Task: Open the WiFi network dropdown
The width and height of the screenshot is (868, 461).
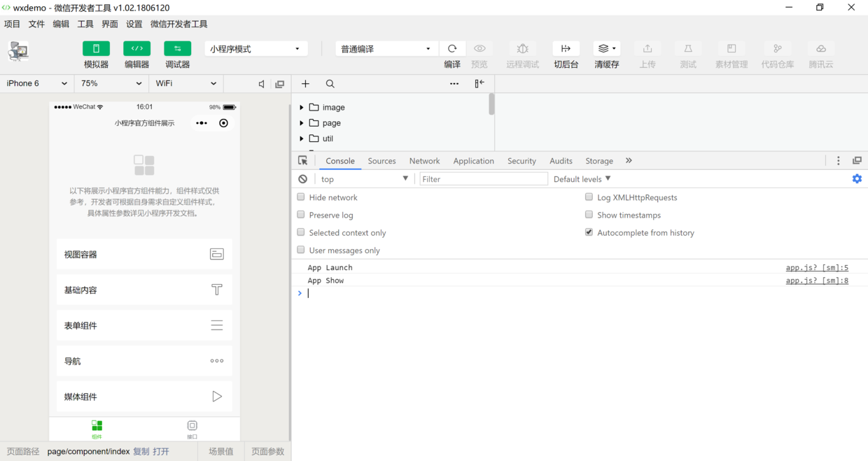Action: (186, 83)
